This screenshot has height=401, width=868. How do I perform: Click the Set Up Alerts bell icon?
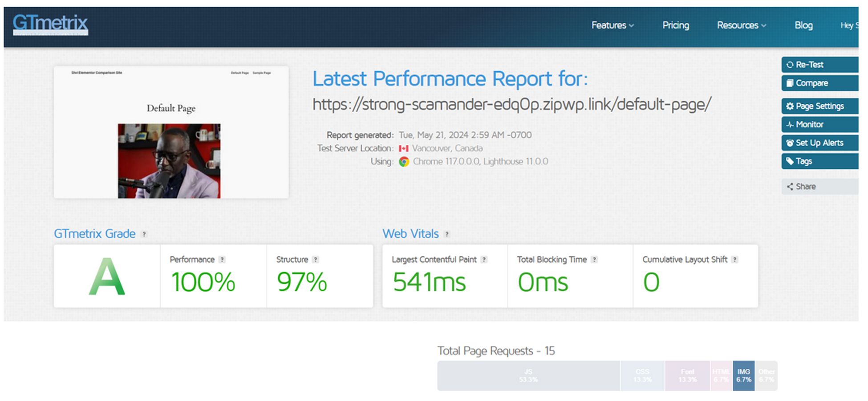click(x=789, y=143)
